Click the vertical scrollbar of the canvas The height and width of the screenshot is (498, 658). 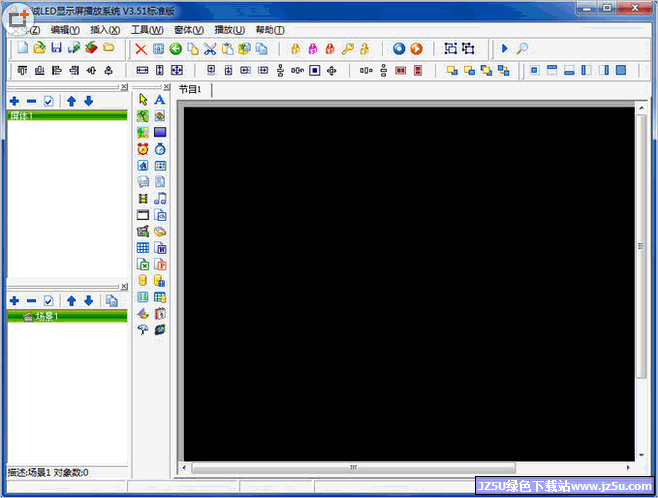click(x=641, y=246)
